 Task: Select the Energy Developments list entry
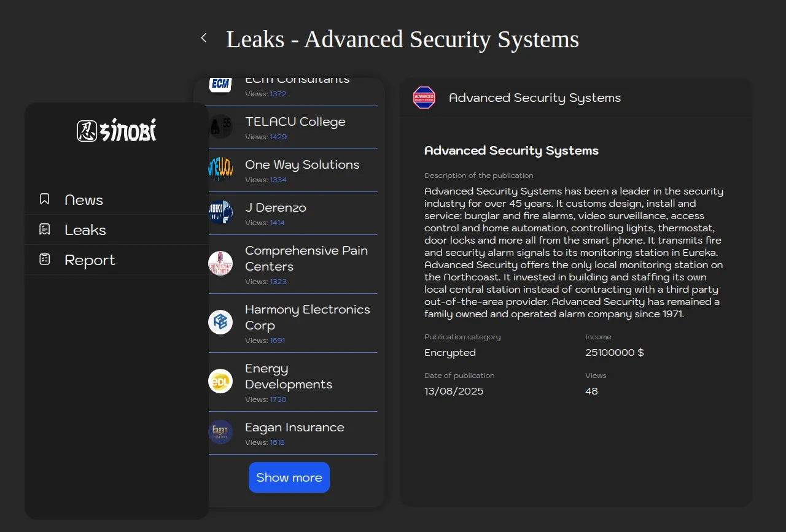(x=288, y=377)
